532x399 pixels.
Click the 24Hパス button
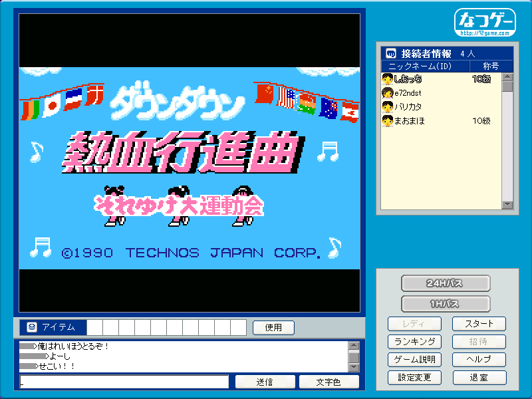[x=446, y=283]
